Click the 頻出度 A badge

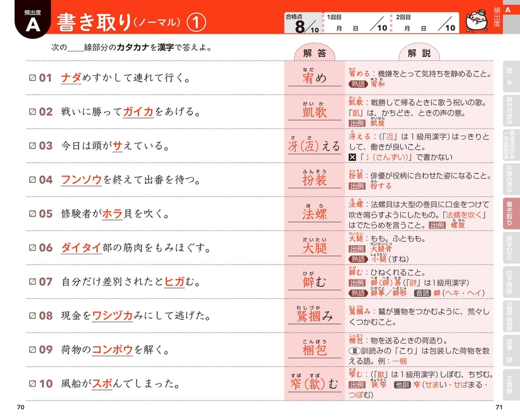point(32,20)
